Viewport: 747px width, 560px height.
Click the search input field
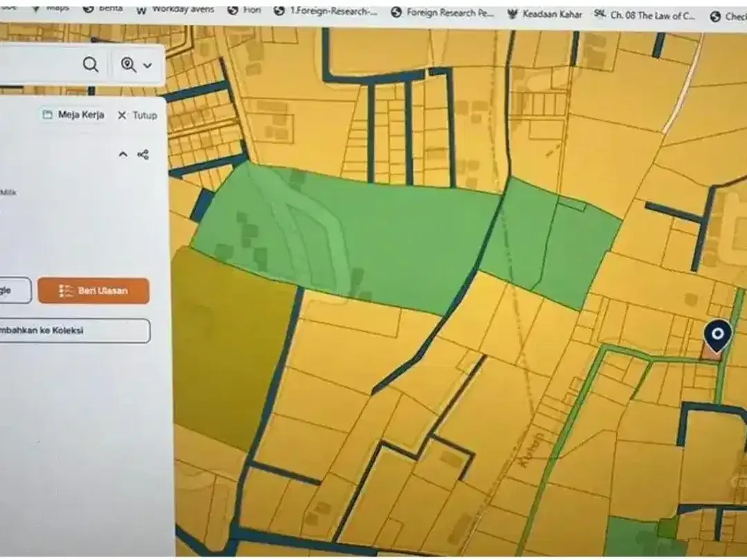click(38, 64)
